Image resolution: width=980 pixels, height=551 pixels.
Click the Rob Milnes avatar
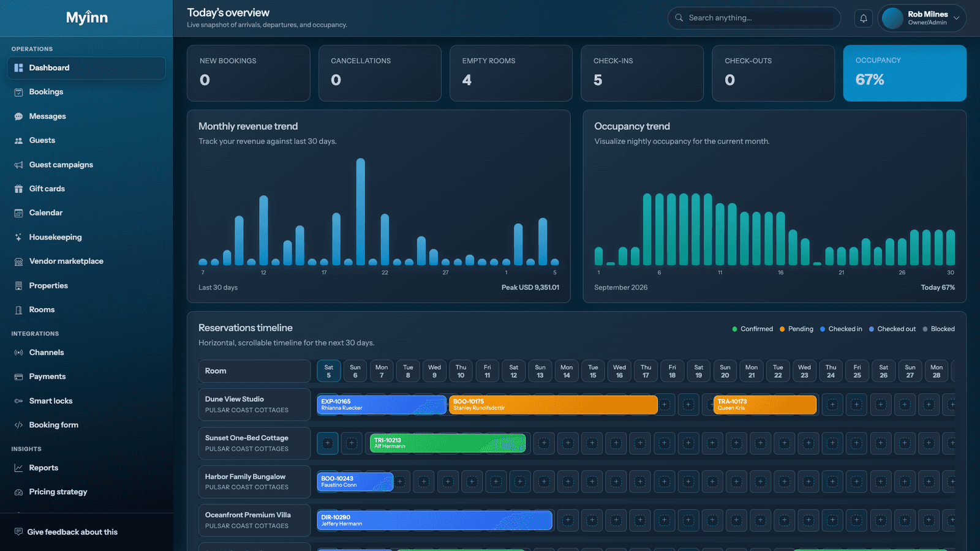coord(892,18)
